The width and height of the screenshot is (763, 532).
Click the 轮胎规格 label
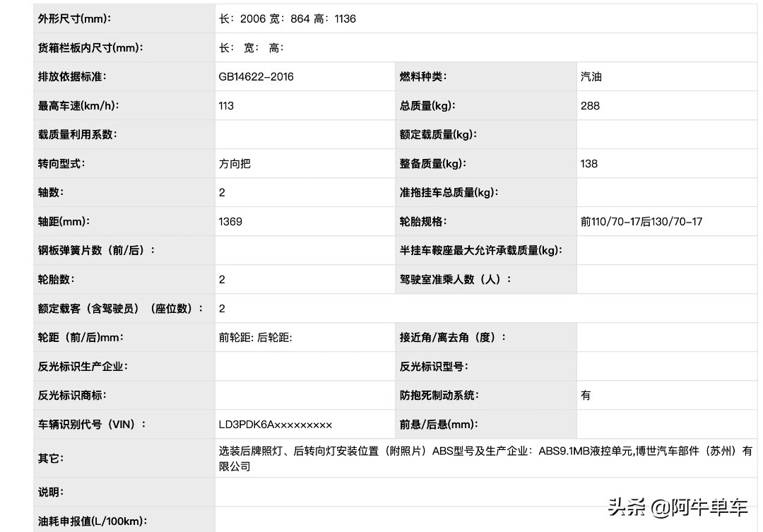click(x=423, y=221)
